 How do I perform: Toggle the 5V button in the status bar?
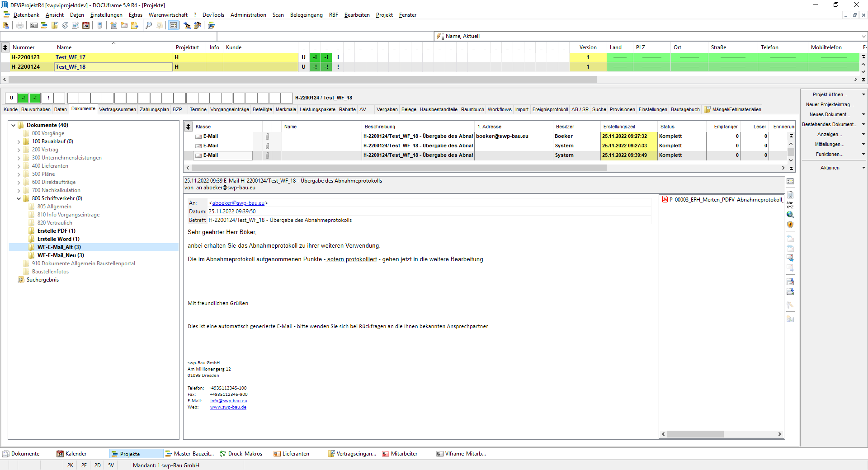coord(111,465)
